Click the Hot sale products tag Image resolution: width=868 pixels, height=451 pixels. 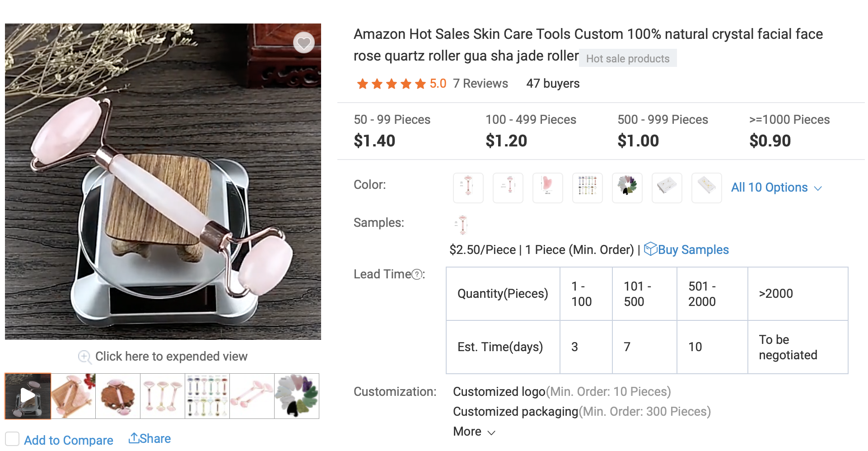point(627,59)
